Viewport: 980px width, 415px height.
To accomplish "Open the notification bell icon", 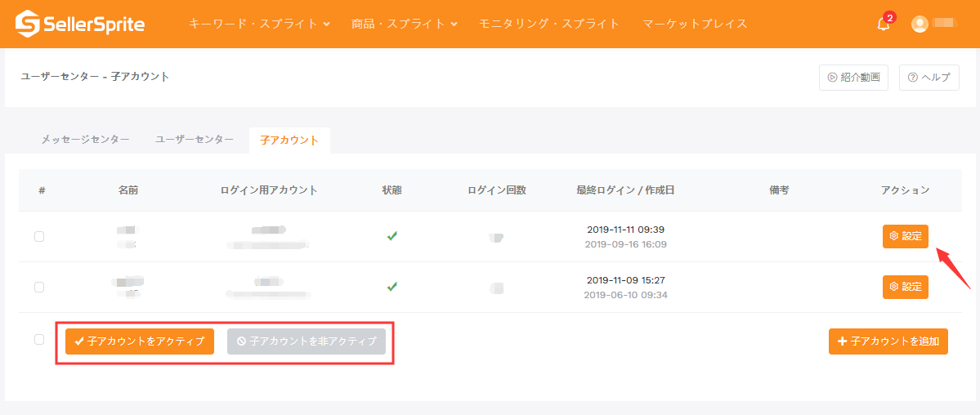I will coord(884,24).
